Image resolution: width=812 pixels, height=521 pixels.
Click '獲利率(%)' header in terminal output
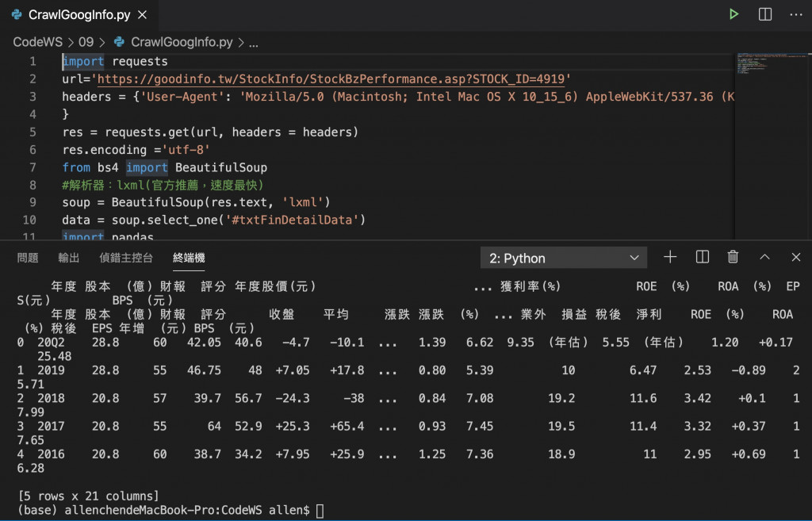point(530,286)
